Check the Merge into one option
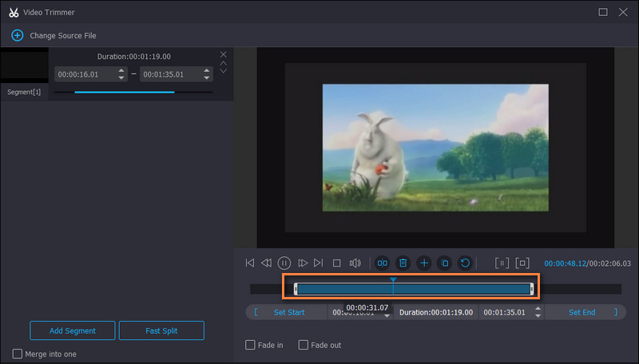The width and height of the screenshot is (639, 364). click(18, 354)
